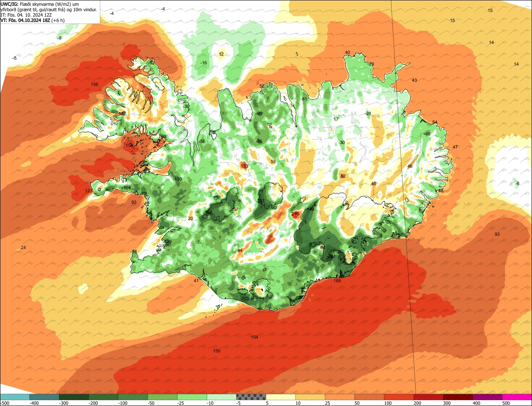Screen dimensions: 532x406
Task: Pick the -50 to -25 green swatch
Action: [163, 396]
